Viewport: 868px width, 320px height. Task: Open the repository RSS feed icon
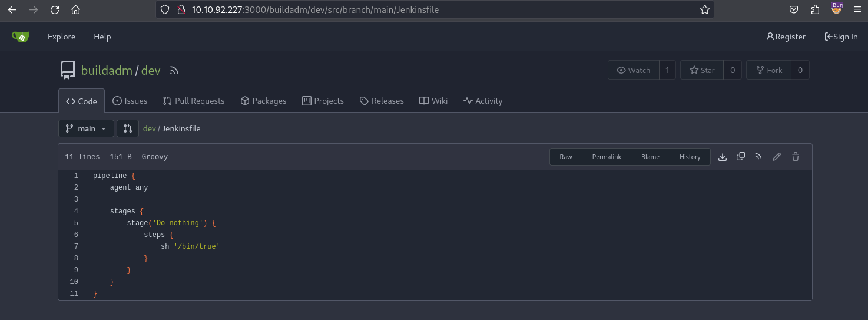pos(174,71)
